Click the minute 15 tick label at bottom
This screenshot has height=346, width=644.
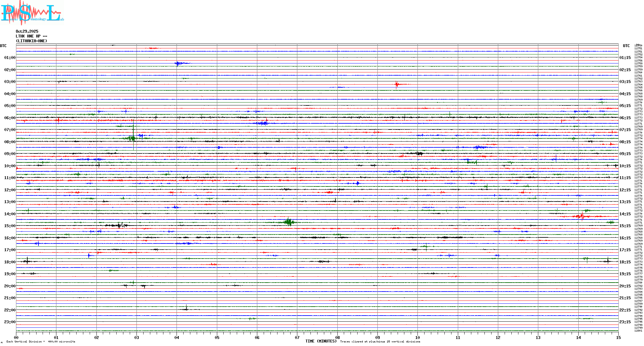[618, 337]
